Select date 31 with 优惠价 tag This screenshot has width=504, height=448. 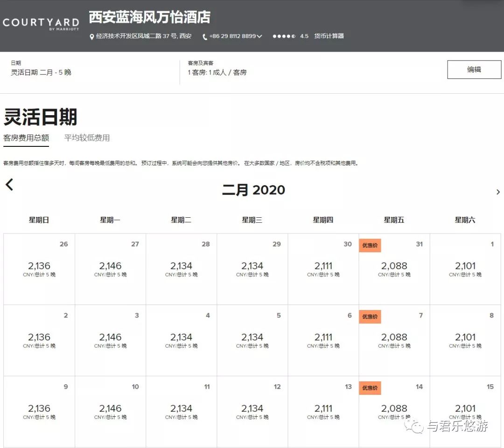pos(394,269)
